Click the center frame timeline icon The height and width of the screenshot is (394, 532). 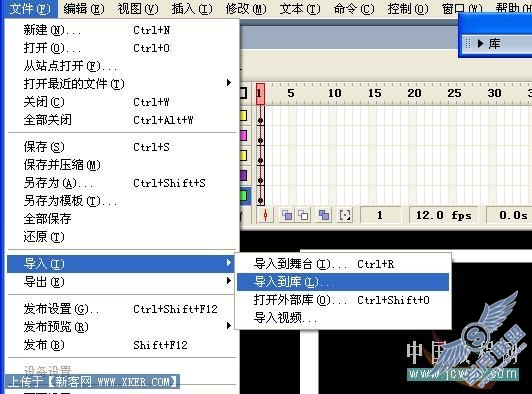pyautogui.click(x=265, y=215)
